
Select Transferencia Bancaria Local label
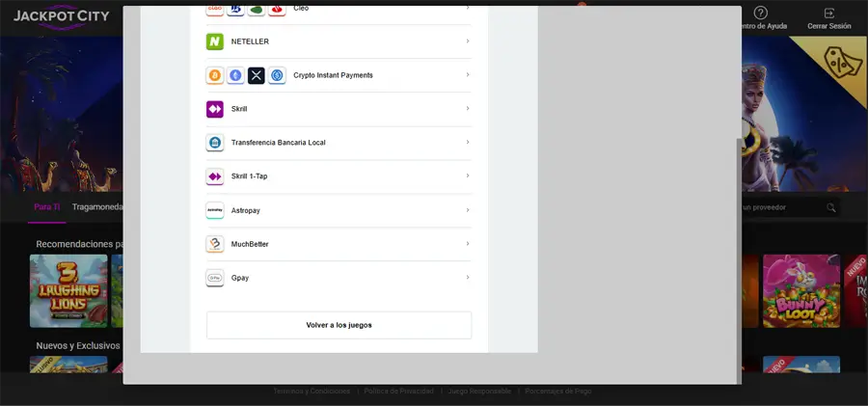[x=279, y=143]
